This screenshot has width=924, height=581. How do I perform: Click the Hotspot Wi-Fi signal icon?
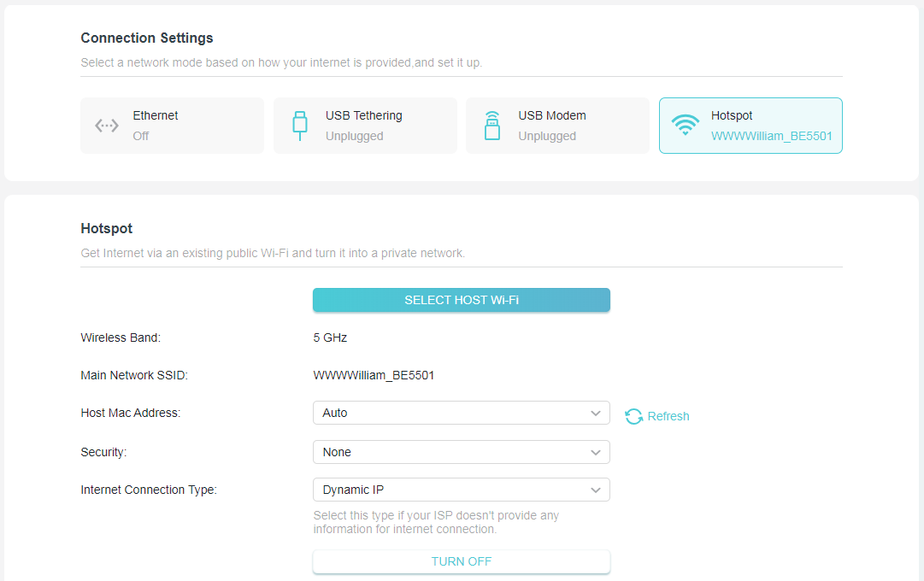click(685, 126)
